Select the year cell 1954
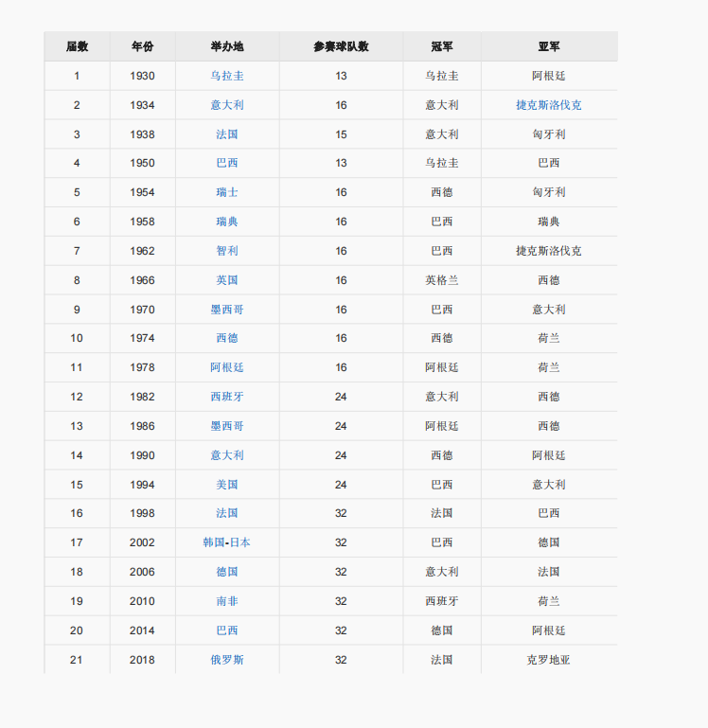Image resolution: width=708 pixels, height=728 pixels. [143, 192]
